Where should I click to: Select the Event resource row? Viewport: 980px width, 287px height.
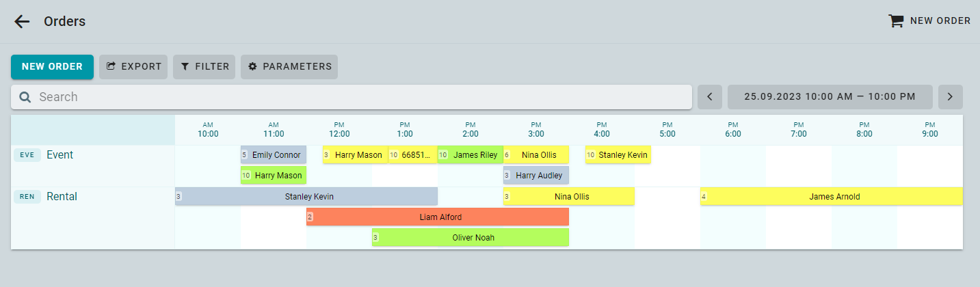coord(59,155)
